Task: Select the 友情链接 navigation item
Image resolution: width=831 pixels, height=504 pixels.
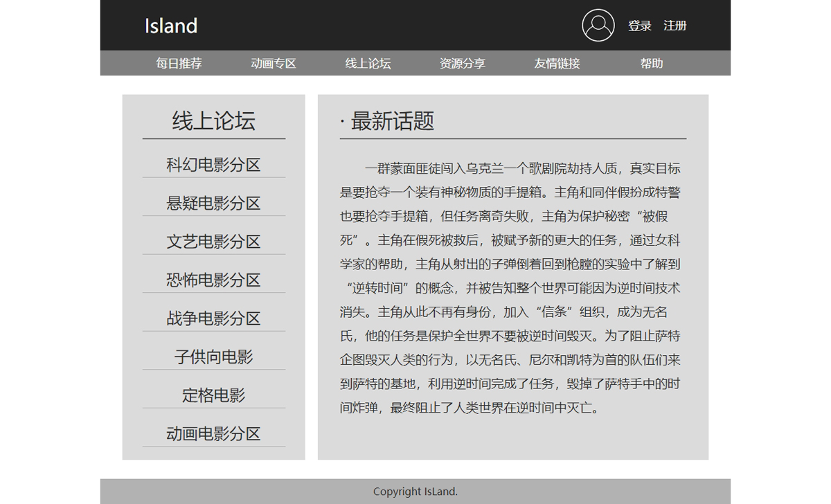Action: [x=557, y=63]
